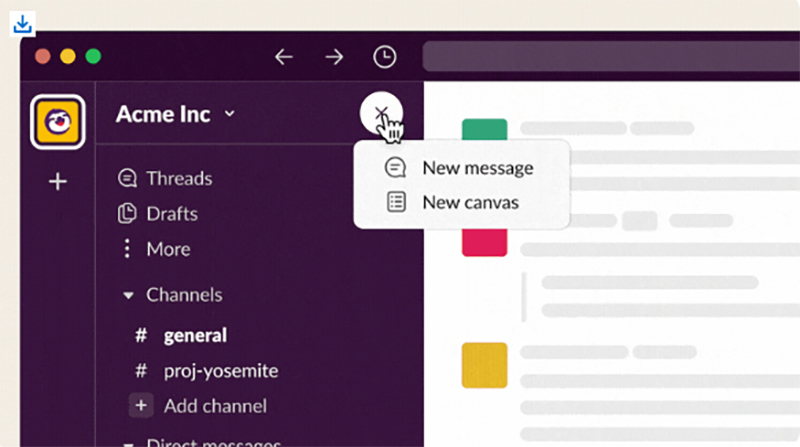Viewport: 800px width, 447px height.
Task: Open the #proj-yosemite channel
Action: 220,371
